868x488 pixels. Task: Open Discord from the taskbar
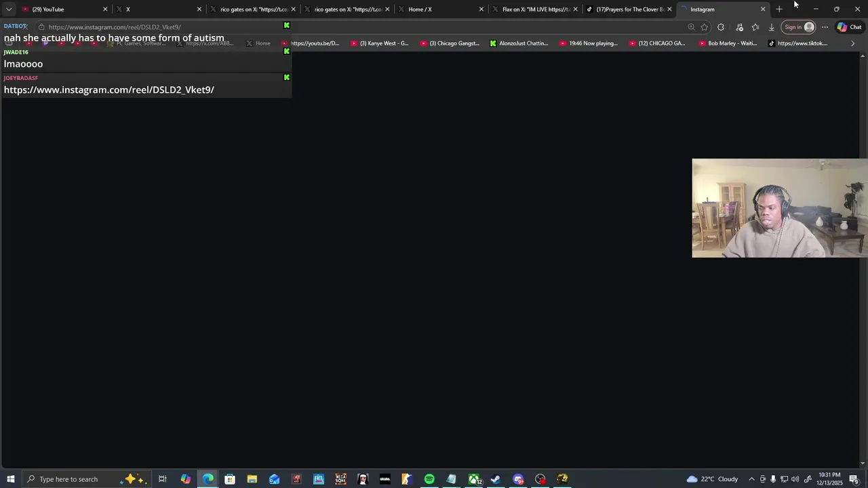coord(518,479)
